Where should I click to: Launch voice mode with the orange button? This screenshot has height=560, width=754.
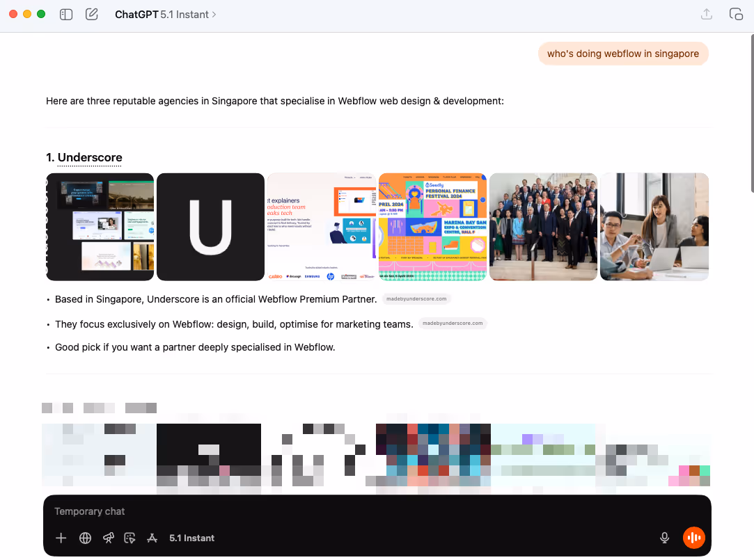click(693, 537)
